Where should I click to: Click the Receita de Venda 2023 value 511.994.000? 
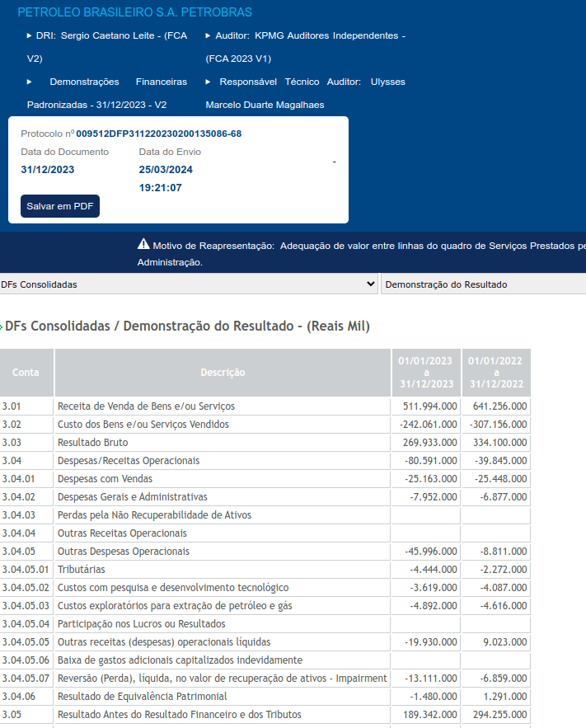[x=429, y=406]
